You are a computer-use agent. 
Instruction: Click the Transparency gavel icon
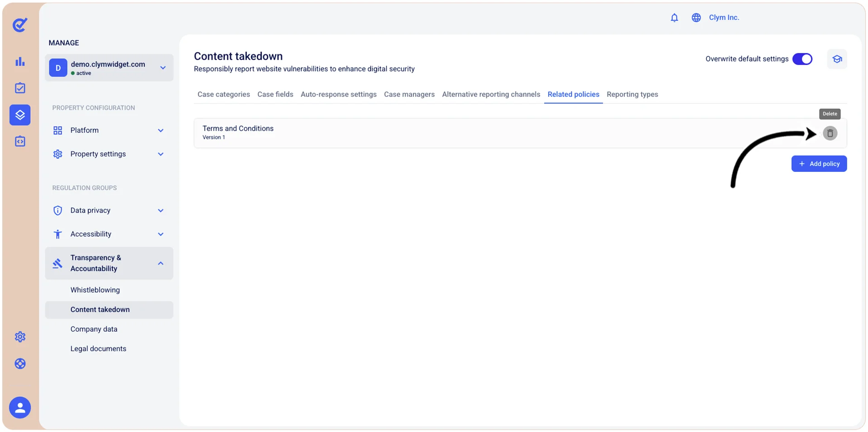pyautogui.click(x=58, y=263)
